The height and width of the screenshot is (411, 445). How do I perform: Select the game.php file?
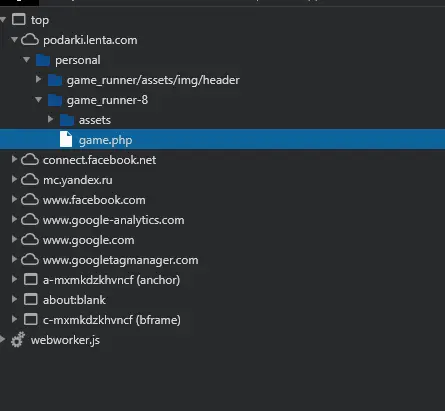coord(222,139)
